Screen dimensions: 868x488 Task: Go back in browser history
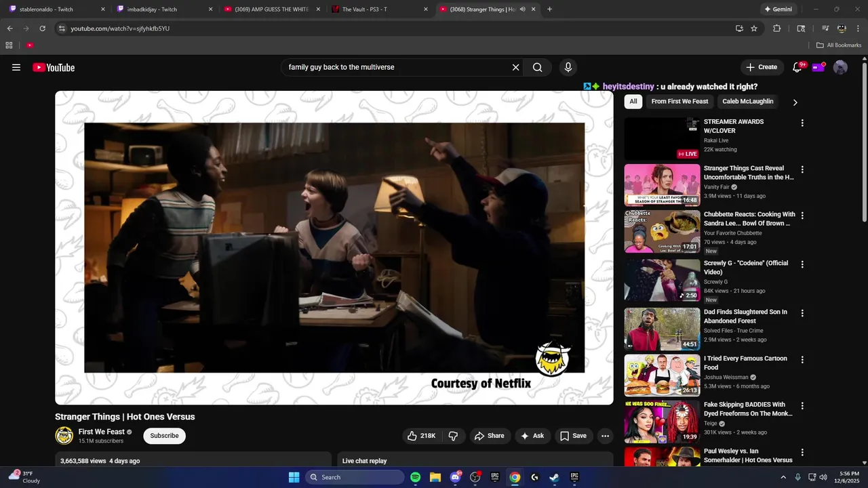click(x=9, y=28)
